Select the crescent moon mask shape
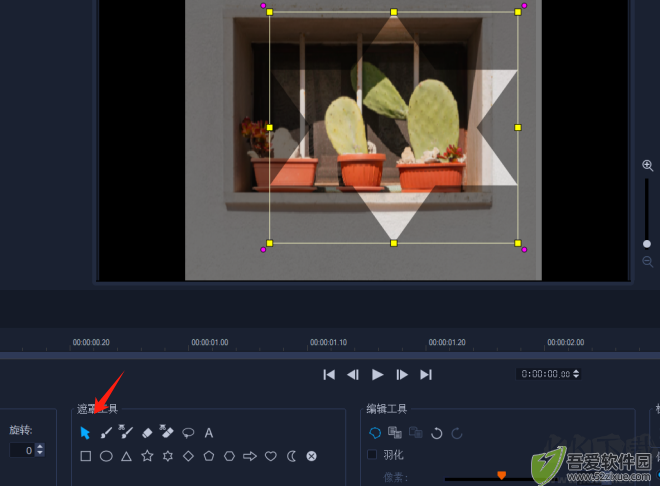The height and width of the screenshot is (486, 660). point(291,456)
